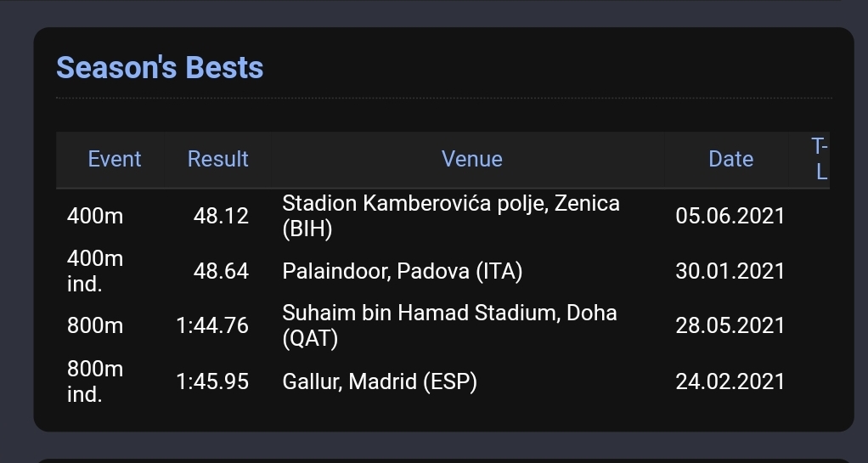Select the 400m ind. event cell
The height and width of the screenshot is (463, 868).
pos(95,271)
